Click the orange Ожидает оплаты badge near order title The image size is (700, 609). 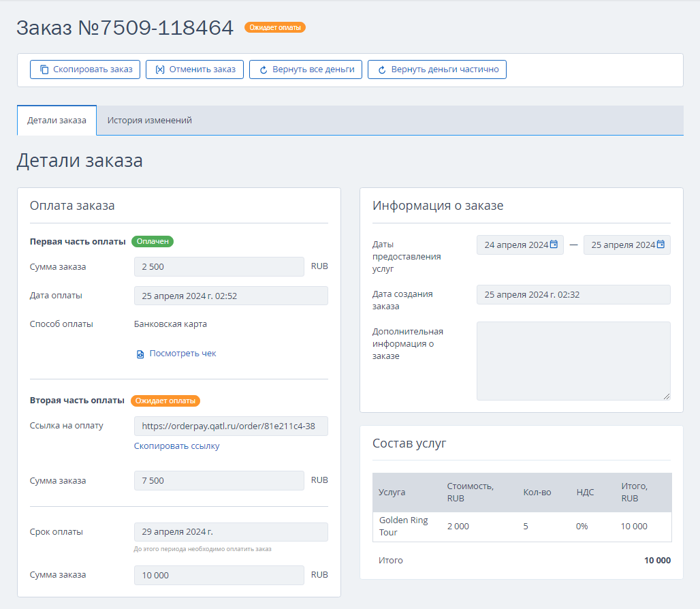pos(275,28)
